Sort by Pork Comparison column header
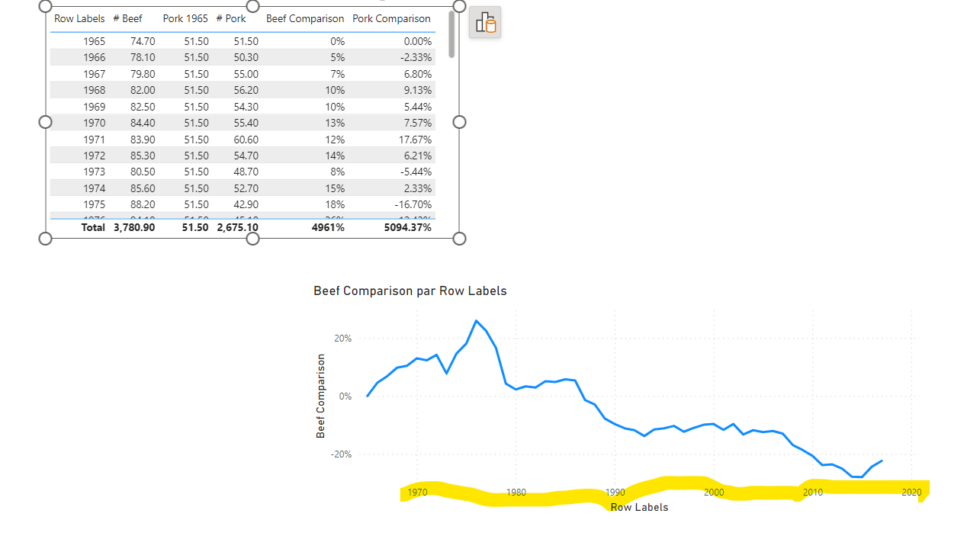 click(391, 18)
